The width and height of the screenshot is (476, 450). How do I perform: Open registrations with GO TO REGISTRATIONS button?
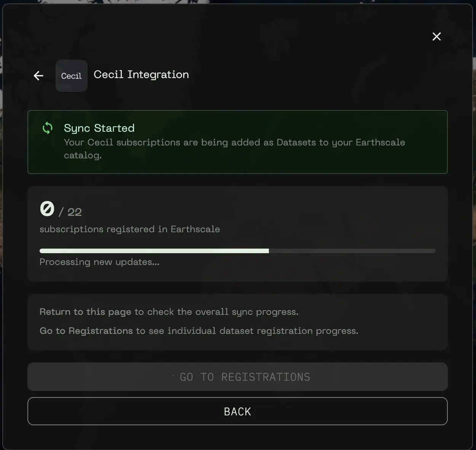(238, 377)
